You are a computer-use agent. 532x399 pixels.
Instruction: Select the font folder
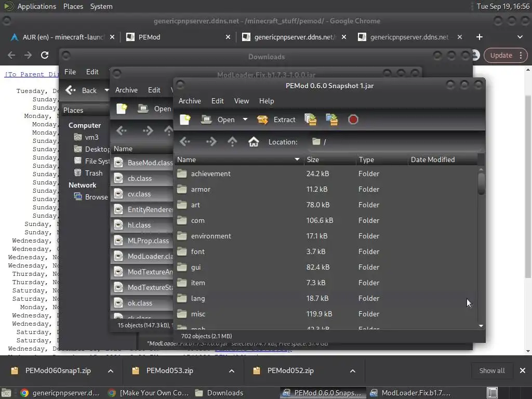(326, 252)
